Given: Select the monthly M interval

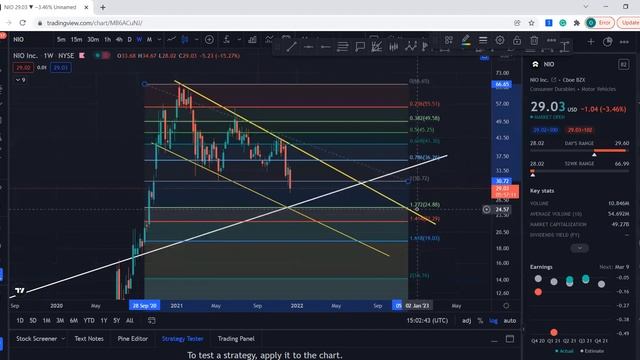Looking at the screenshot, I should point(149,40).
